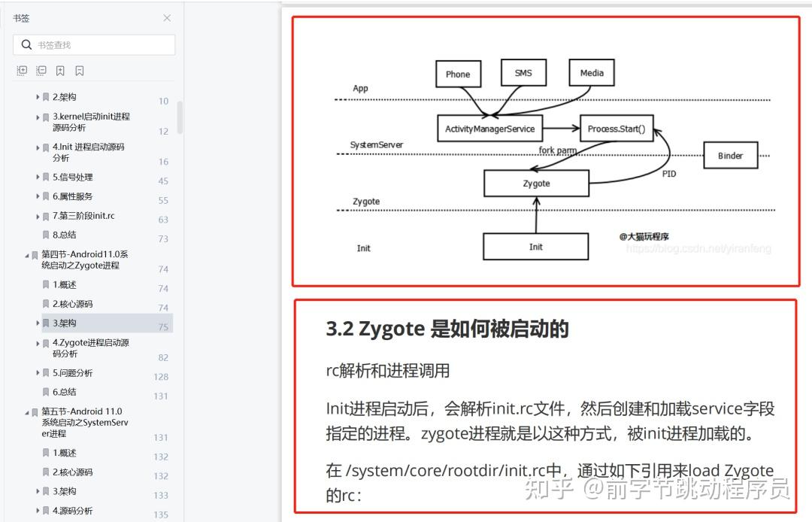Open the 5.问题分析 bookmark
The height and width of the screenshot is (522, 812).
[73, 372]
